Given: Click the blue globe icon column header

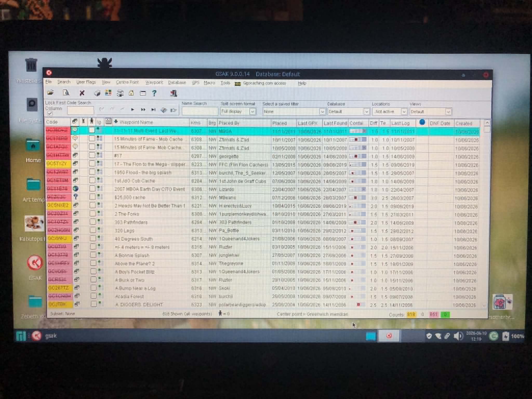Looking at the screenshot, I should click(x=422, y=122).
